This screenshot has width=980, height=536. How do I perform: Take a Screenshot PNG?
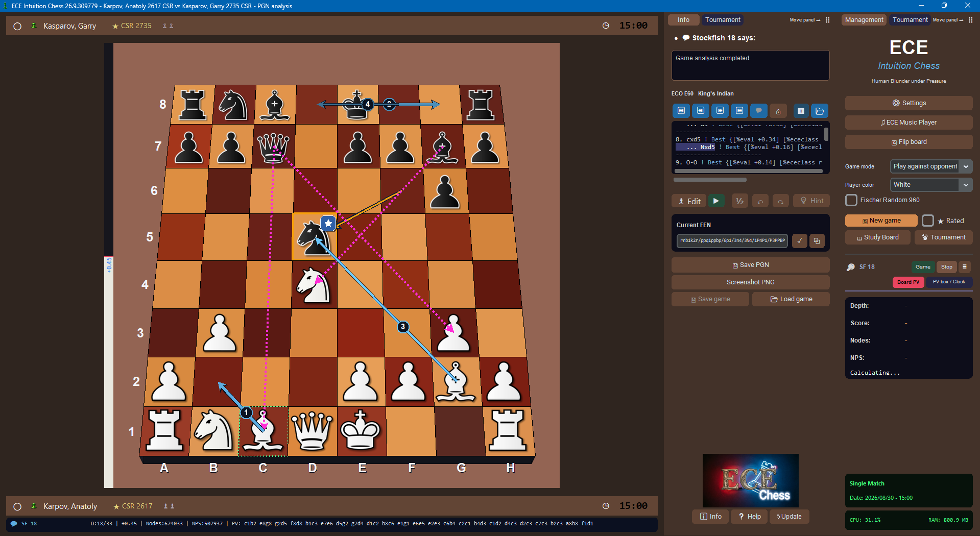(x=750, y=282)
